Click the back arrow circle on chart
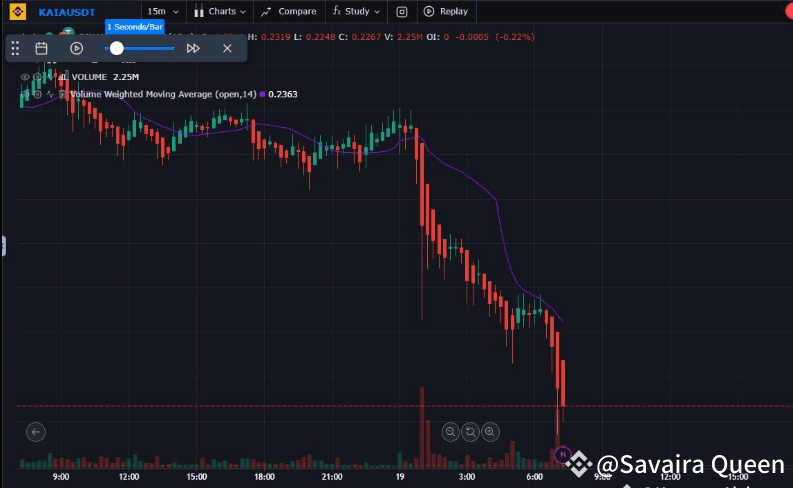This screenshot has width=793, height=488. [36, 432]
